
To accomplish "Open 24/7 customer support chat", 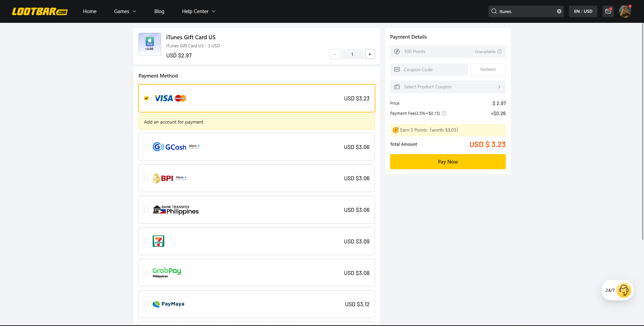I will (618, 290).
